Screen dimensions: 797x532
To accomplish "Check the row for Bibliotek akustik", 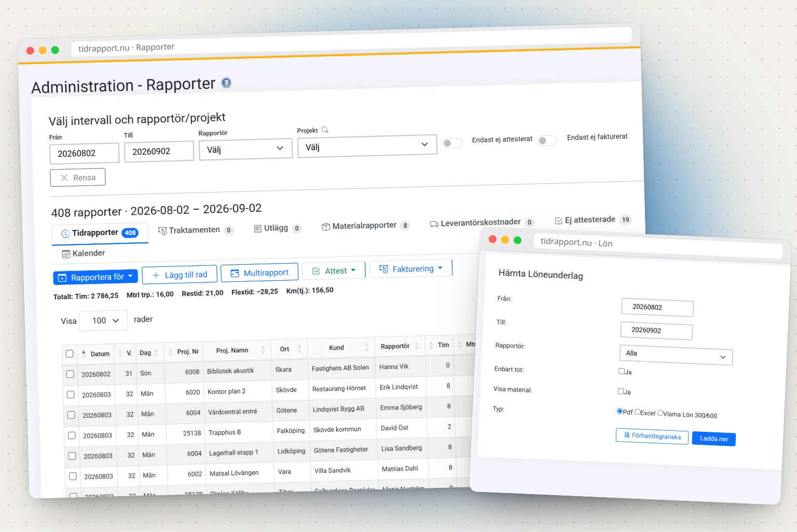I will [70, 374].
